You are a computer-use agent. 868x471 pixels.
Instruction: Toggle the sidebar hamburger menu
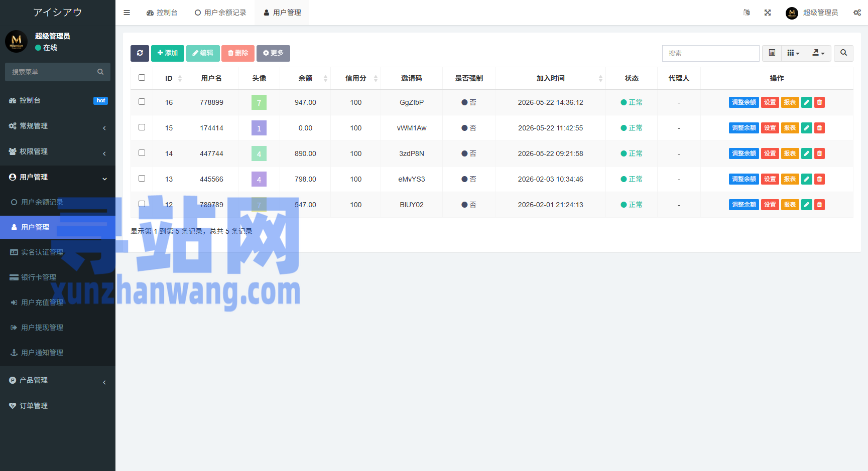tap(127, 13)
